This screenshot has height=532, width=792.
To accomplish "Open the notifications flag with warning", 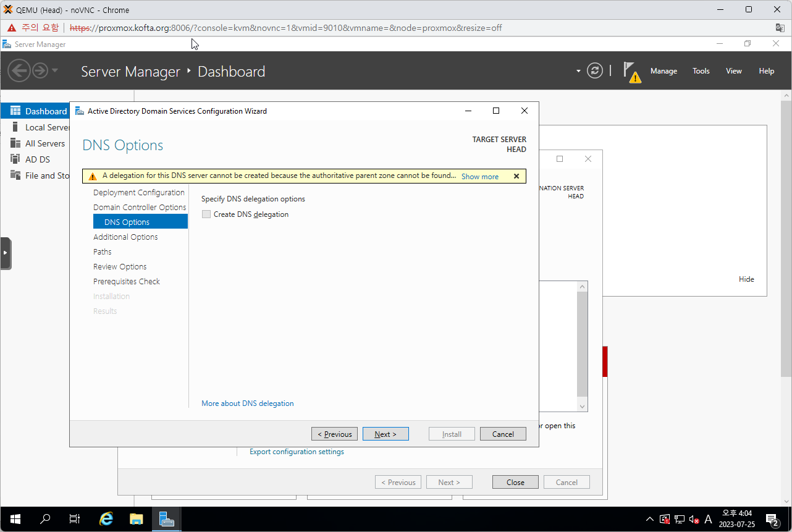I will [x=631, y=72].
